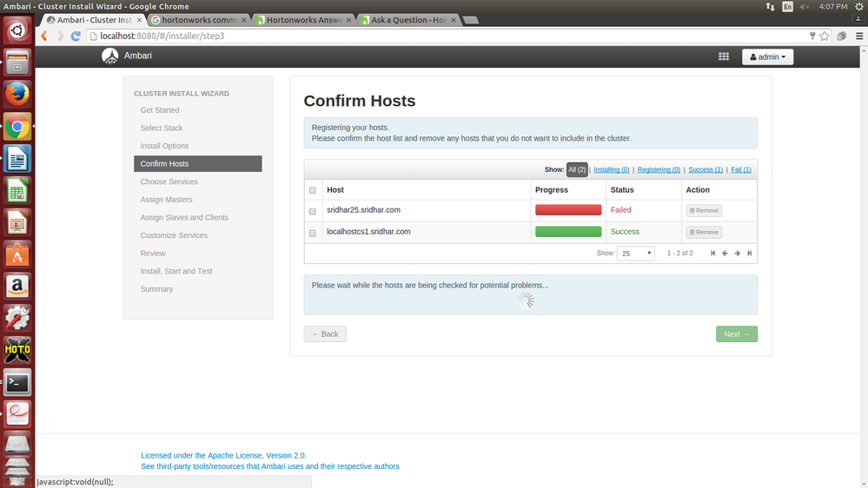This screenshot has height=488, width=868.
Task: Click the clock showing 4:07 PM
Action: (x=833, y=7)
